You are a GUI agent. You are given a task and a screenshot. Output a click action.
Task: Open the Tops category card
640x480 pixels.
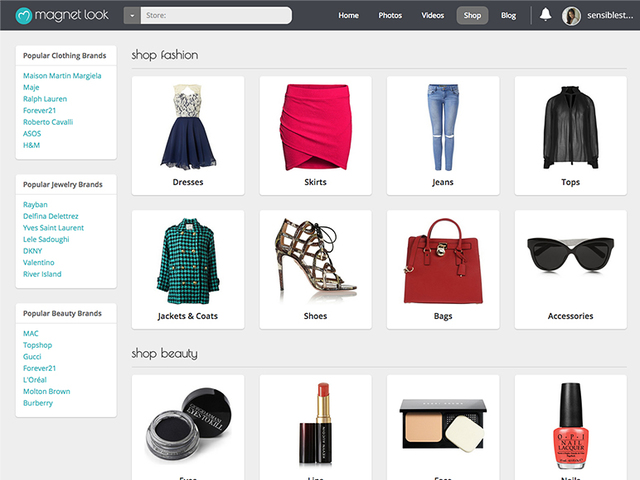click(571, 136)
